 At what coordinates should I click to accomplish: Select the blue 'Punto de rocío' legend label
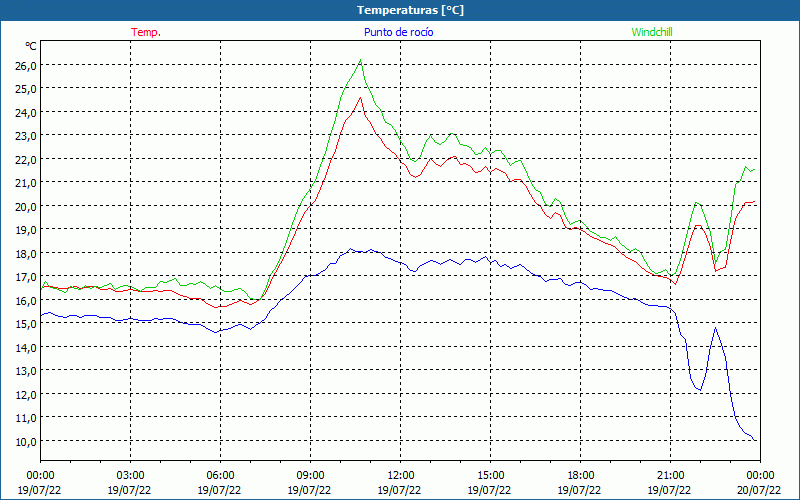[398, 32]
